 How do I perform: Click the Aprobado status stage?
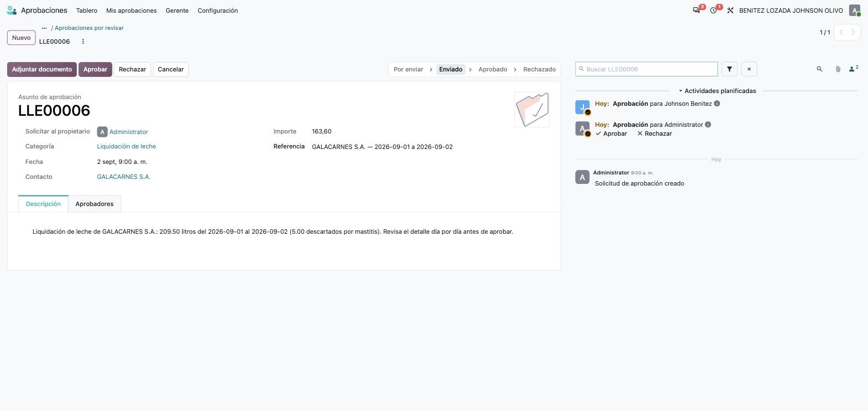(493, 69)
